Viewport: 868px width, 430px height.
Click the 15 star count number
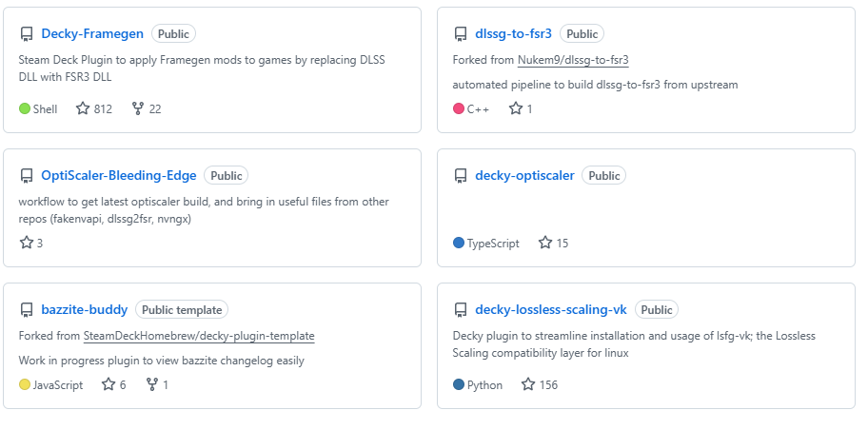click(562, 243)
